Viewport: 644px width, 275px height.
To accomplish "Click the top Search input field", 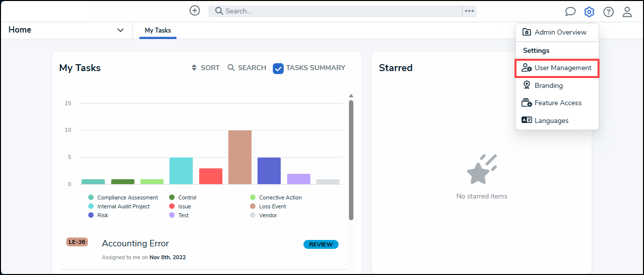I will (x=336, y=11).
